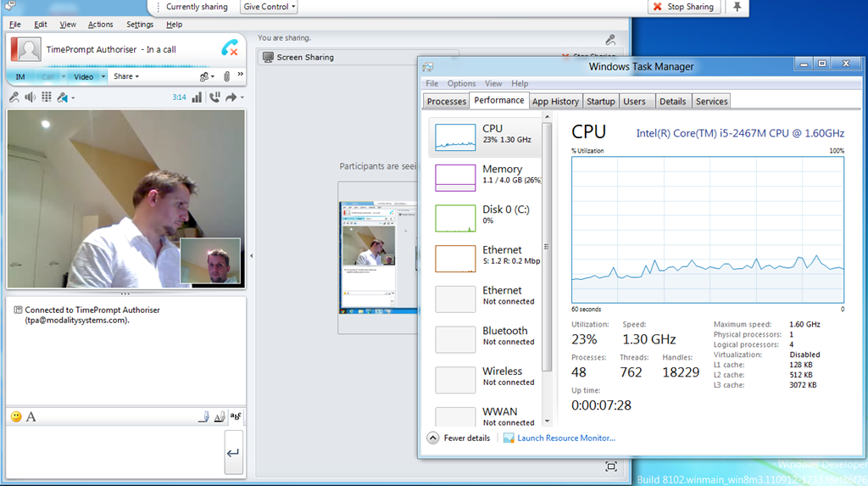This screenshot has height=486, width=868.
Task: Click the performance list scrollbar thumb
Action: point(547,247)
